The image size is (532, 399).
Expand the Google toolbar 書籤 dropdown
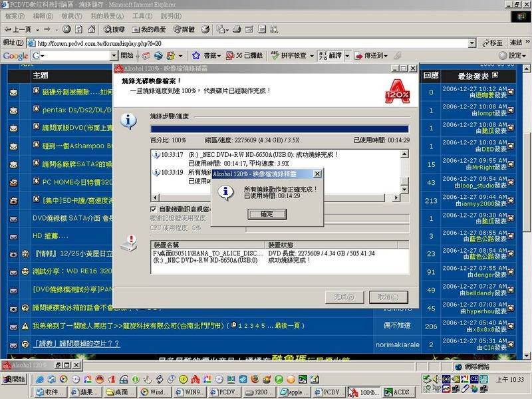pyautogui.click(x=219, y=56)
